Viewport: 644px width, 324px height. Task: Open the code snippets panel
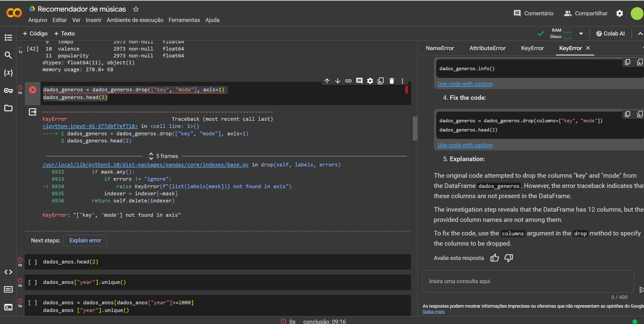(x=8, y=272)
